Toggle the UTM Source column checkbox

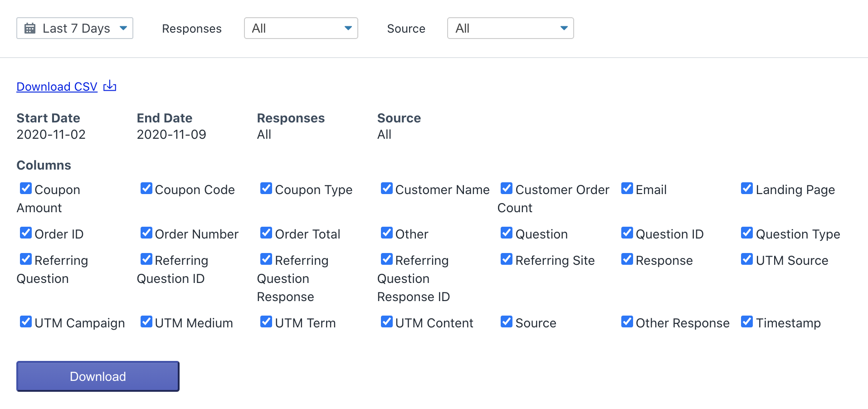point(747,259)
